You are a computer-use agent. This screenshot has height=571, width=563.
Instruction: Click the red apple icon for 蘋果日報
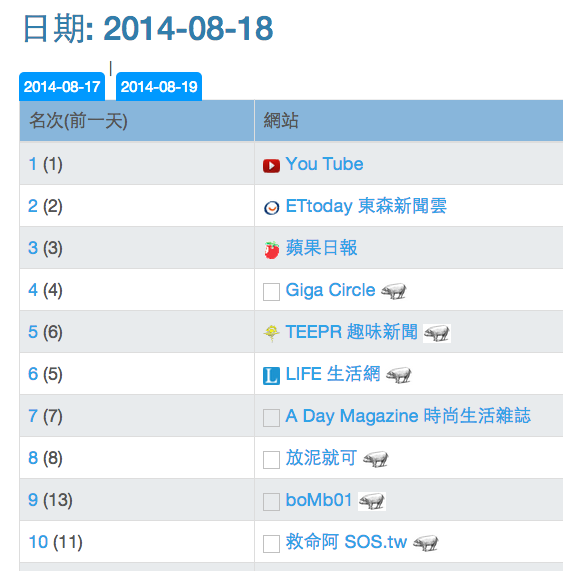(271, 250)
